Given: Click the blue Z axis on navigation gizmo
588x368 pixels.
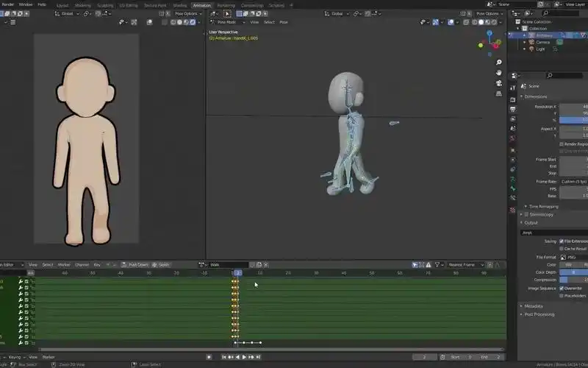Looking at the screenshot, I should (490, 33).
